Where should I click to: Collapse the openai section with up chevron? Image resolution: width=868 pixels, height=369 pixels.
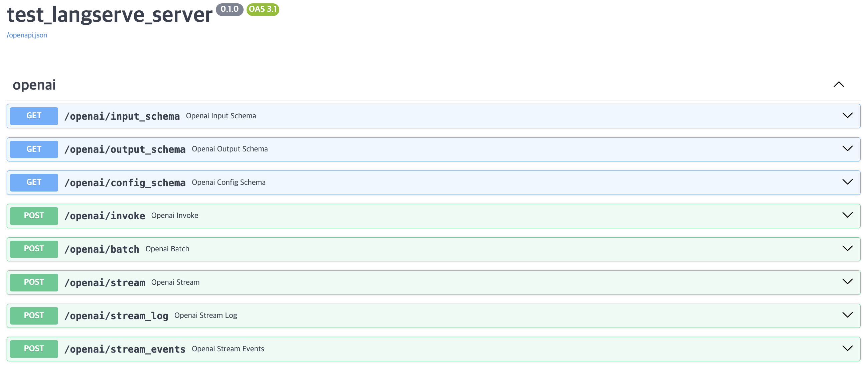[838, 85]
